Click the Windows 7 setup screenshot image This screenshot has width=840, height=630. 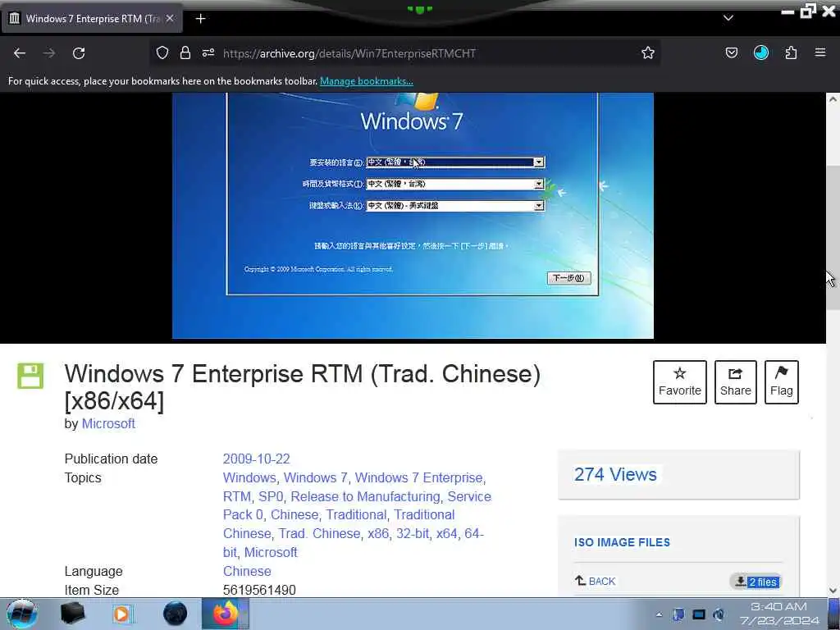coord(413,216)
